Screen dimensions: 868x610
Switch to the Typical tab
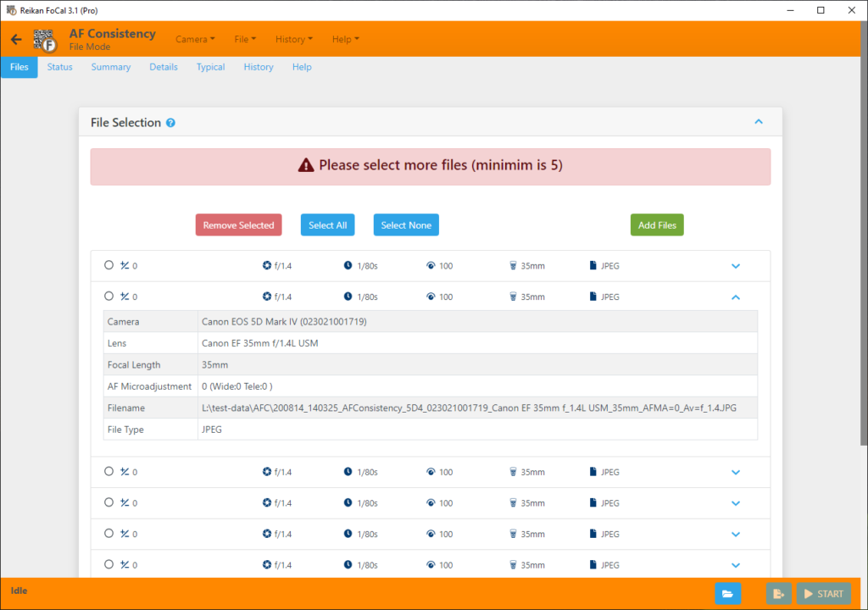tap(210, 67)
